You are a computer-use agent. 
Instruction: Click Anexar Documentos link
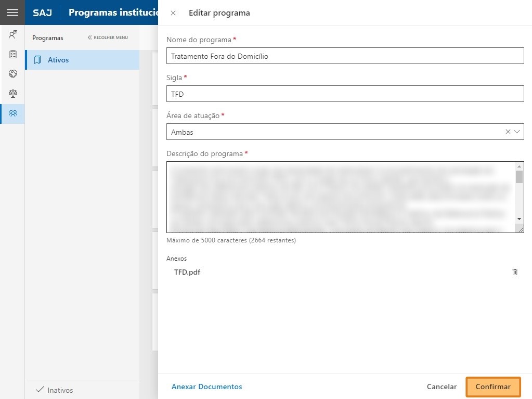coord(206,387)
